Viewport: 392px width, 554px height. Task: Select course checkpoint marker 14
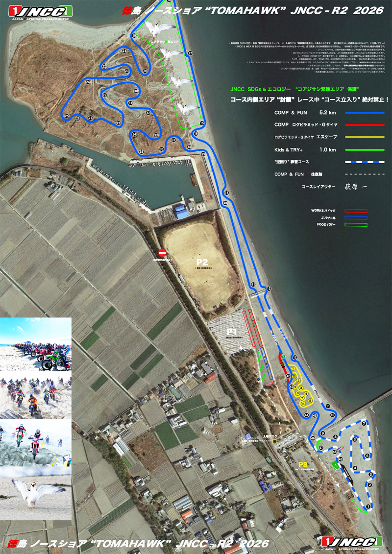pyautogui.click(x=226, y=193)
